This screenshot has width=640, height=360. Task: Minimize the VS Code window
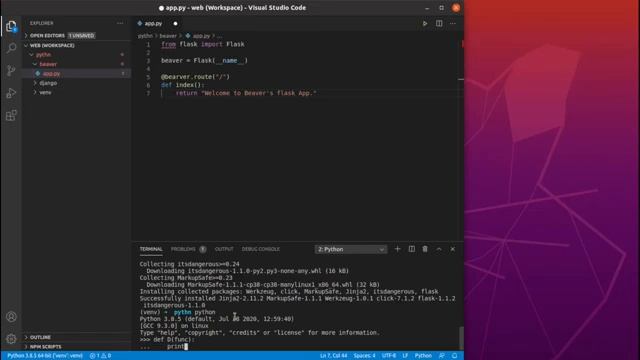(427, 8)
